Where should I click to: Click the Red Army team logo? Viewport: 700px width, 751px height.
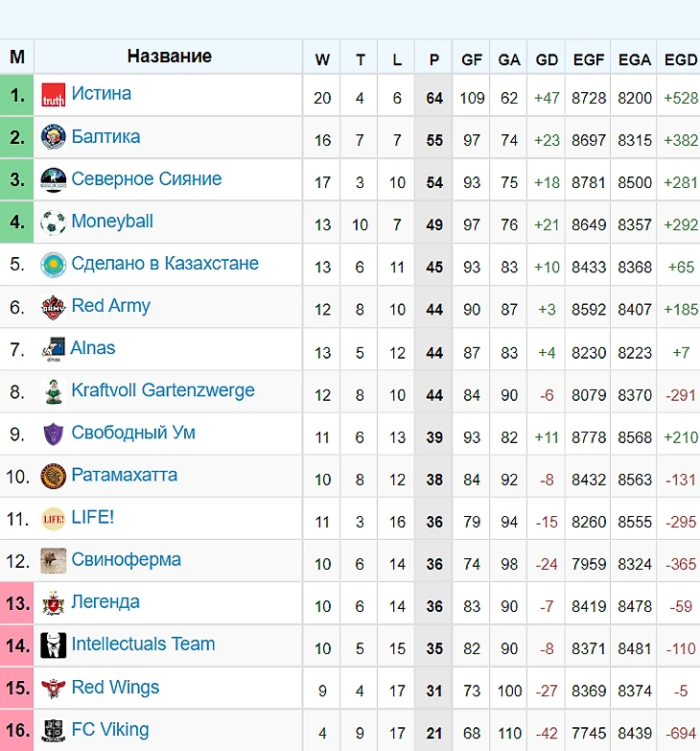tap(53, 307)
